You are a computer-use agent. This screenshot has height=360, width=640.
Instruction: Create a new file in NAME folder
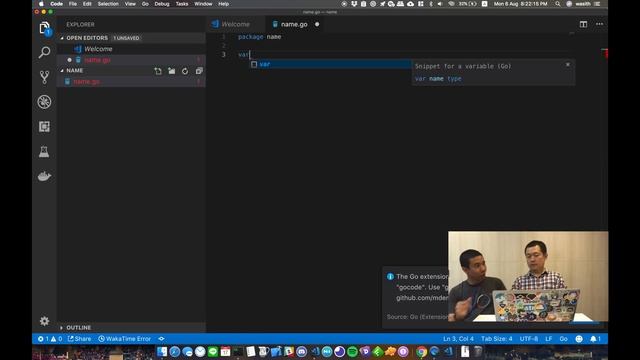tap(158, 71)
